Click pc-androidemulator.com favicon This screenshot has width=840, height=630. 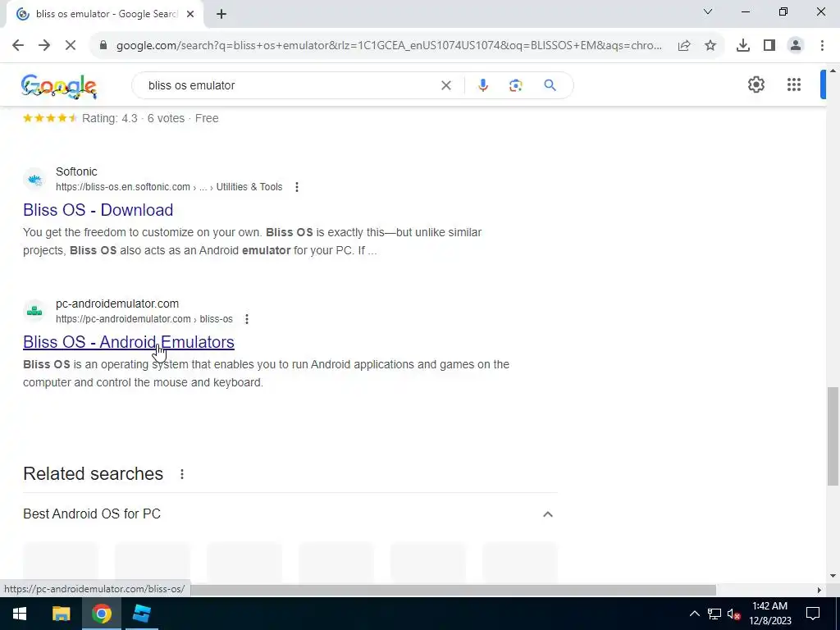coord(34,311)
